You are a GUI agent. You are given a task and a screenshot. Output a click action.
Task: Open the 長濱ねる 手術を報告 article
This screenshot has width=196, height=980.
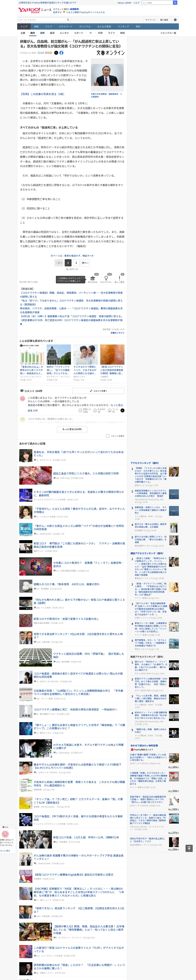click(78, 453)
